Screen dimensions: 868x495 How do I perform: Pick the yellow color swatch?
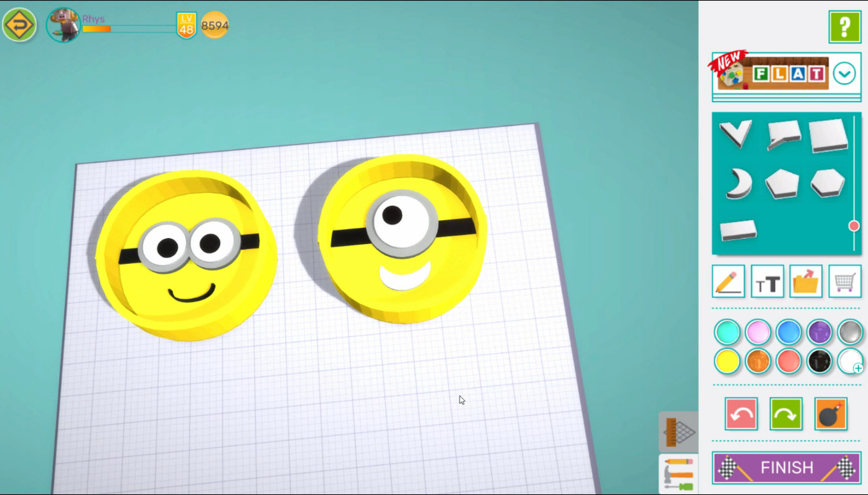coord(727,361)
